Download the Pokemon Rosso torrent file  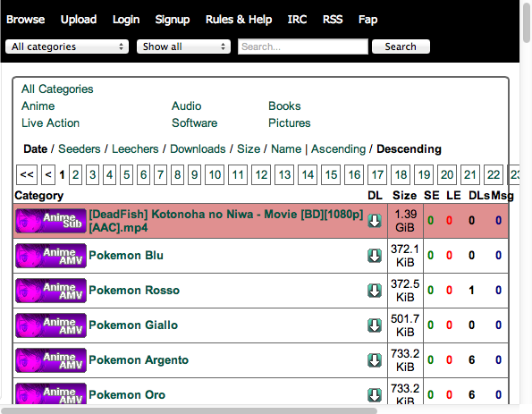[375, 291]
